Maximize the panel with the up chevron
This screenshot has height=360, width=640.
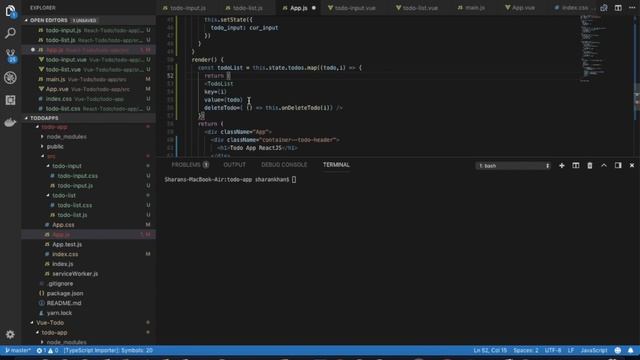604,165
